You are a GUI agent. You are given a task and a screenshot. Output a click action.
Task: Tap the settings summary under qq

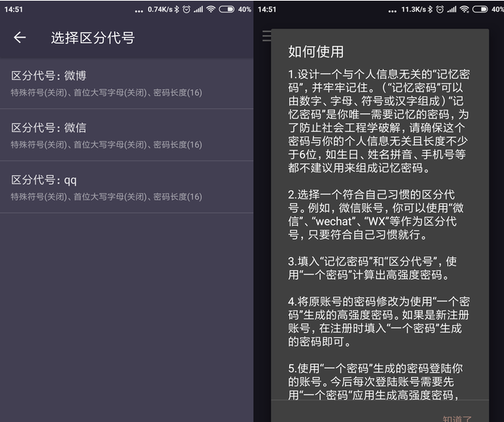click(x=107, y=197)
